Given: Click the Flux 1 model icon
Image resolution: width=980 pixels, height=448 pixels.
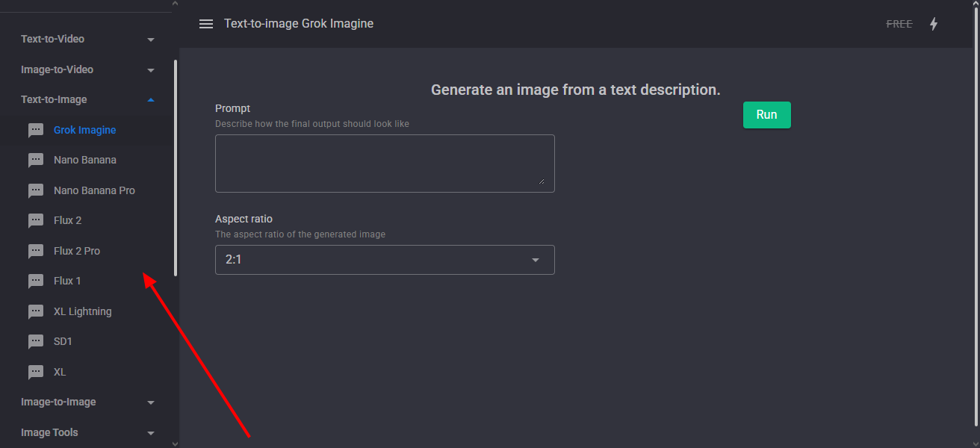Looking at the screenshot, I should click(x=36, y=281).
